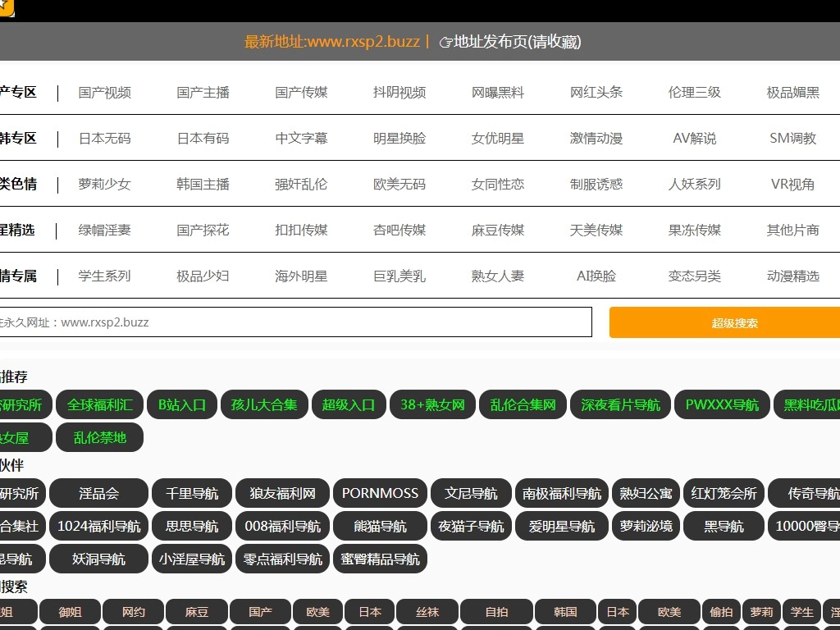840x630 pixels.
Task: Open the 熊猫导航 partner link
Action: click(x=380, y=526)
